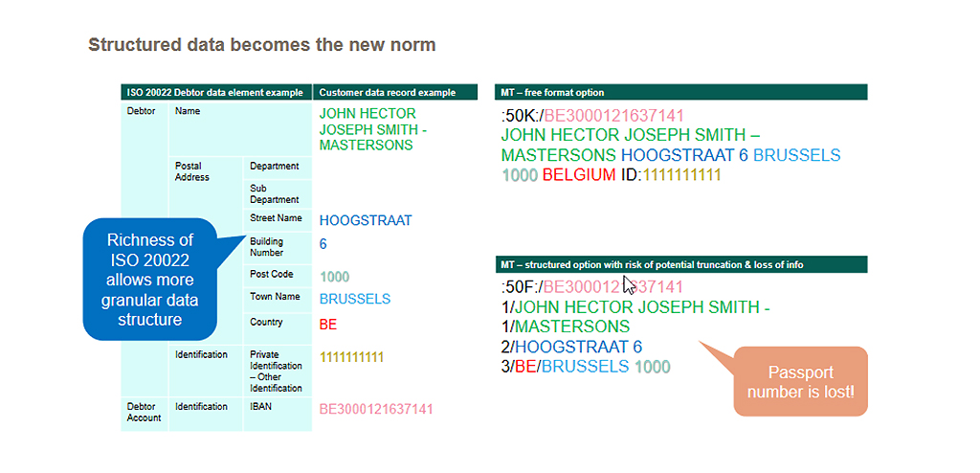980x473 pixels.
Task: Select the "ISO 20022 Debtor data element example" header
Action: tap(216, 93)
